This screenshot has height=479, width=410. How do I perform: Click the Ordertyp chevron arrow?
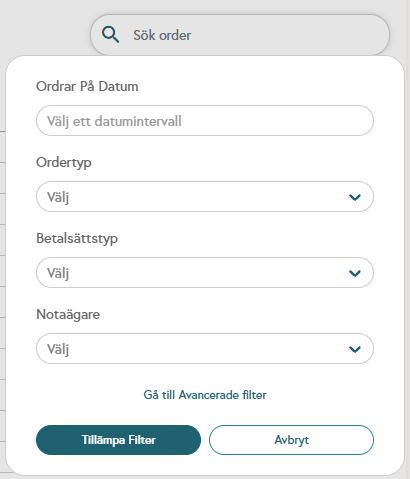(355, 197)
